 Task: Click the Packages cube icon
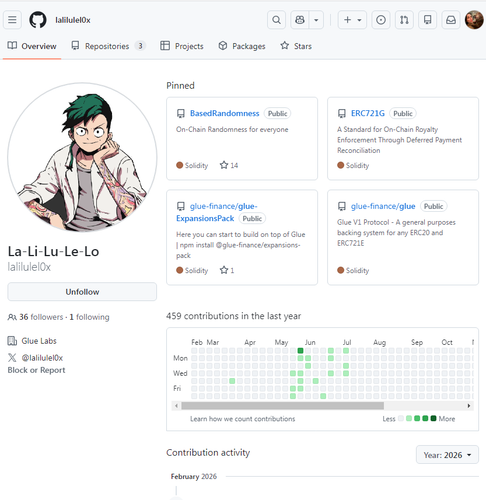tap(223, 45)
